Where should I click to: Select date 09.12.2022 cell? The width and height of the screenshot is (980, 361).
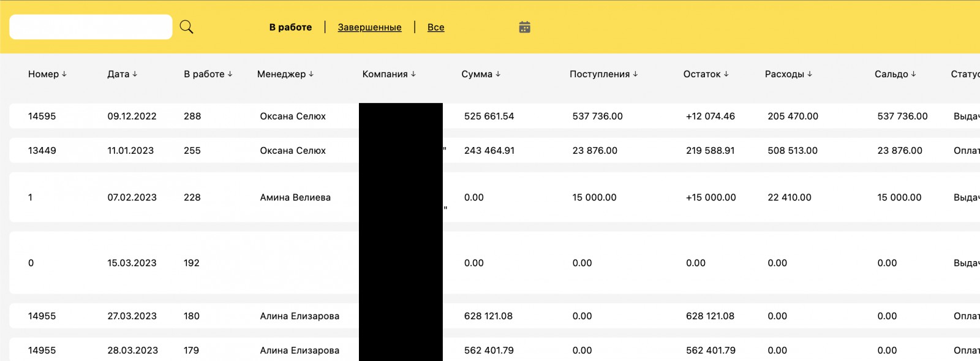tap(132, 116)
